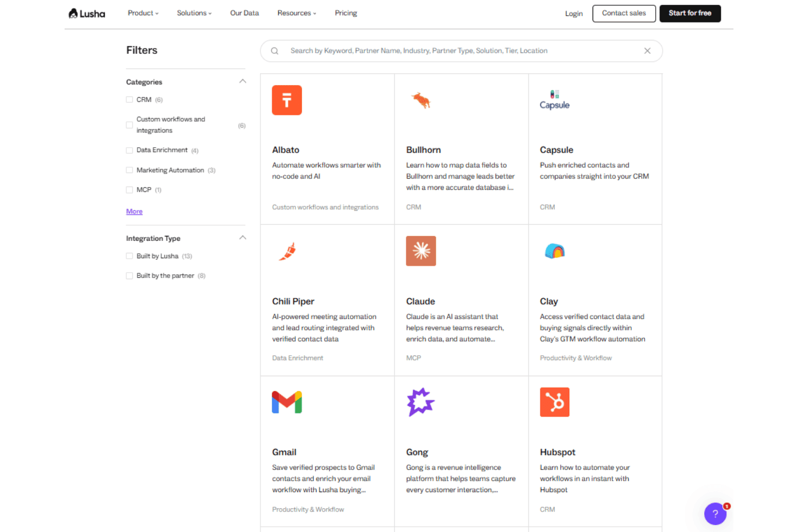Viewport: 798px width, 532px height.
Task: Collapse the Integration Type filter section
Action: pyautogui.click(x=243, y=238)
